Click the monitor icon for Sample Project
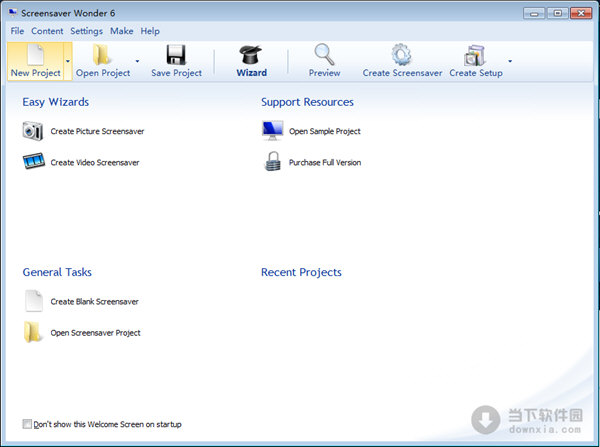 272,131
